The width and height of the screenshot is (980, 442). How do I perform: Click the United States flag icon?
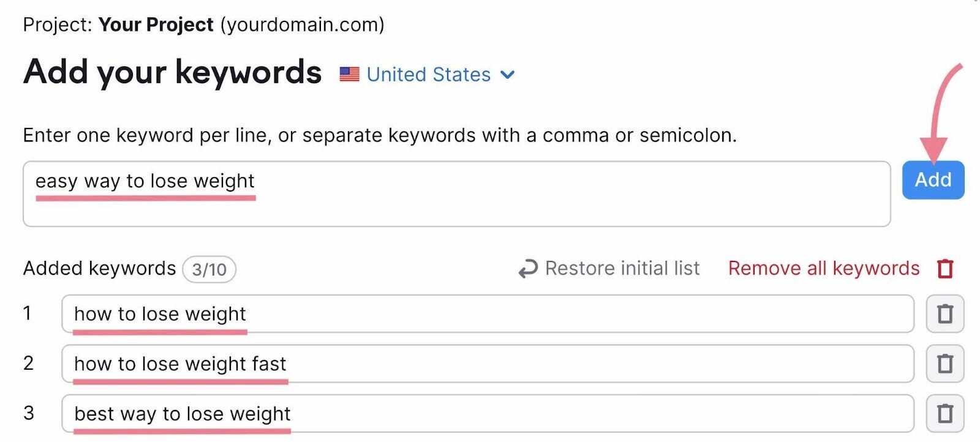click(x=349, y=75)
